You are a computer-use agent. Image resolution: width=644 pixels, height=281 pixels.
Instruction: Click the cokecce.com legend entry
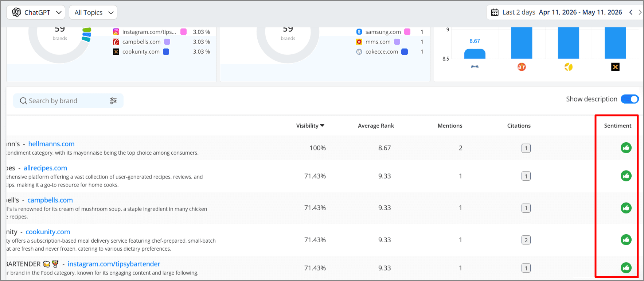(382, 51)
